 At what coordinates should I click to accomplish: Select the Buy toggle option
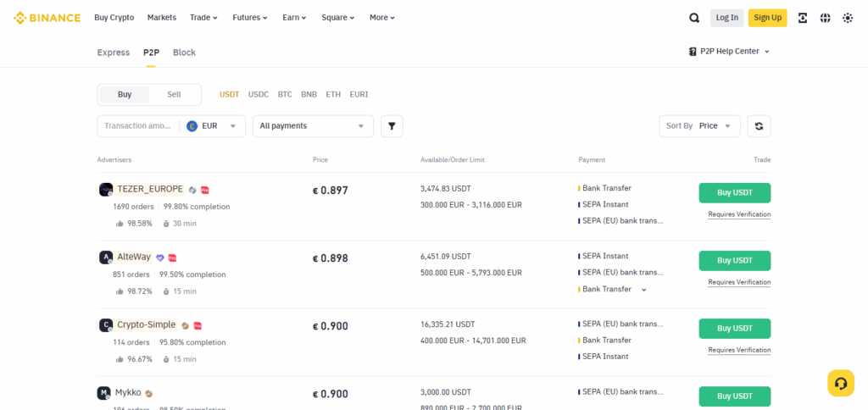click(125, 95)
